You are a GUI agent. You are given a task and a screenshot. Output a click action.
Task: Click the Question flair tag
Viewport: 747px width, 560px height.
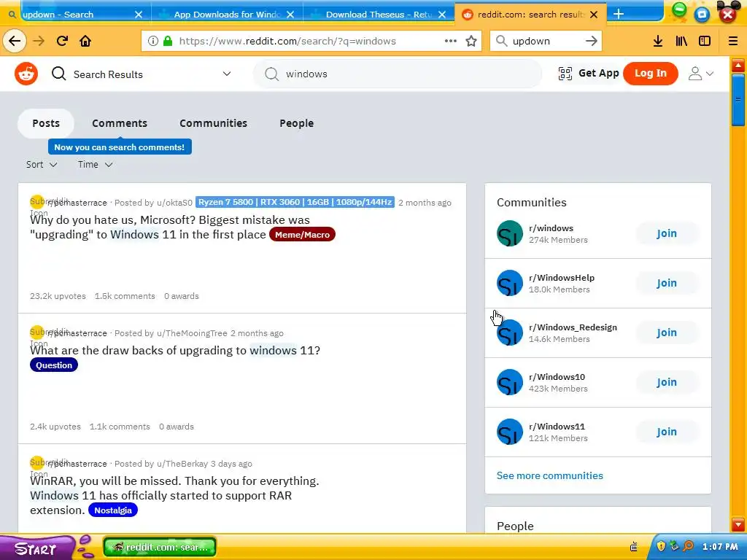click(54, 365)
